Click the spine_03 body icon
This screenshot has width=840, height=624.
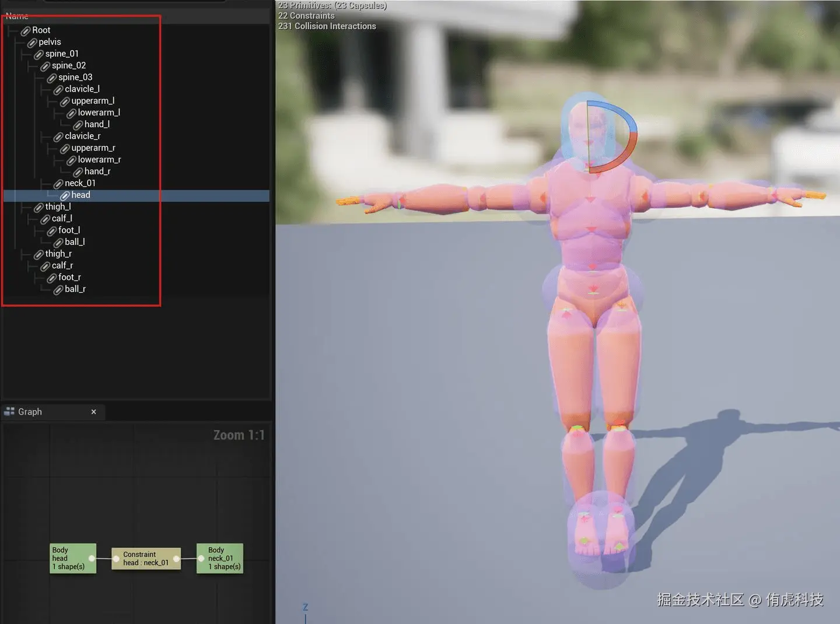[x=52, y=78]
